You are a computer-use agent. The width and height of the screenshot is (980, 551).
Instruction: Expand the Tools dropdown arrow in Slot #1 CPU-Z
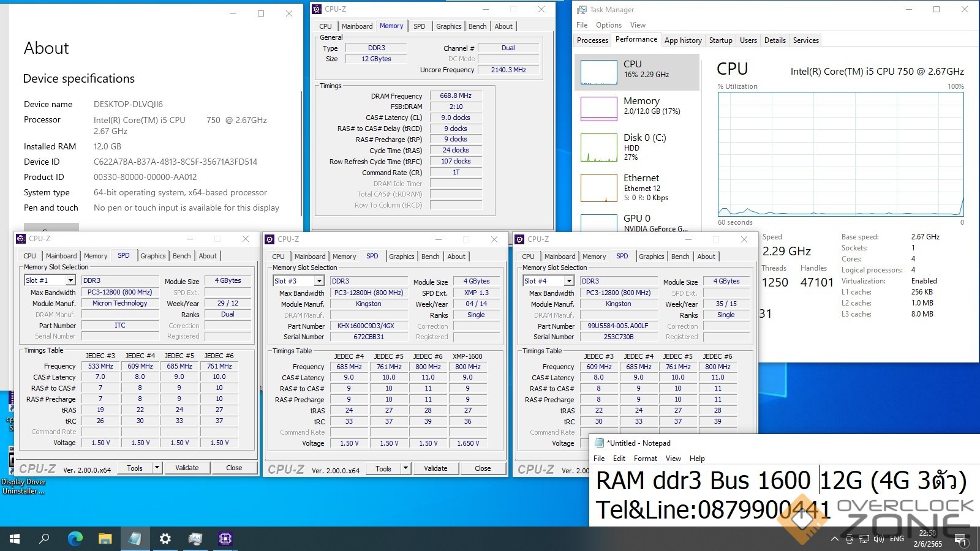(157, 468)
